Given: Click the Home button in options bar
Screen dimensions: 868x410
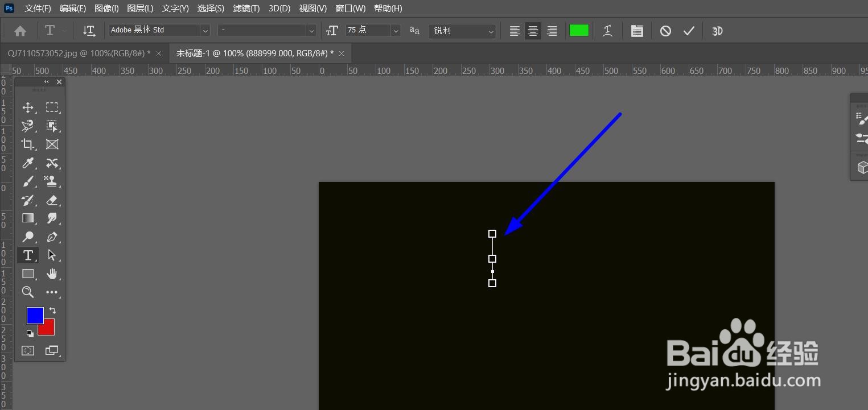Looking at the screenshot, I should (x=20, y=31).
